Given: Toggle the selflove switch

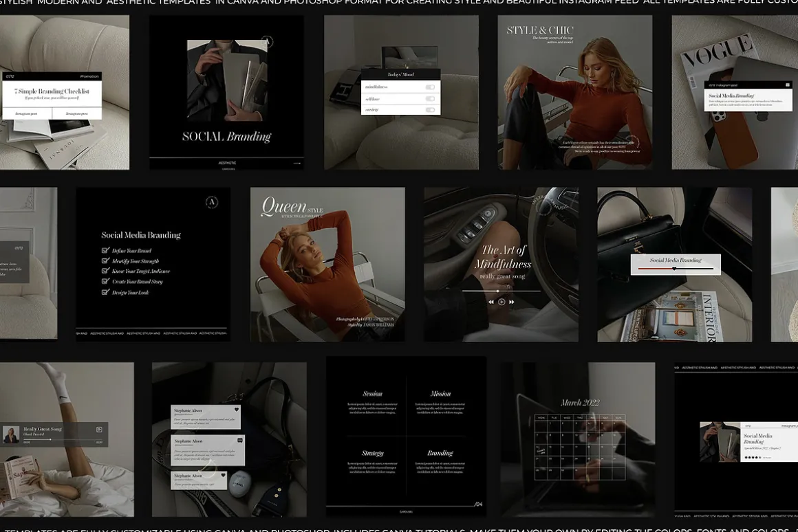Looking at the screenshot, I should click(x=430, y=99).
